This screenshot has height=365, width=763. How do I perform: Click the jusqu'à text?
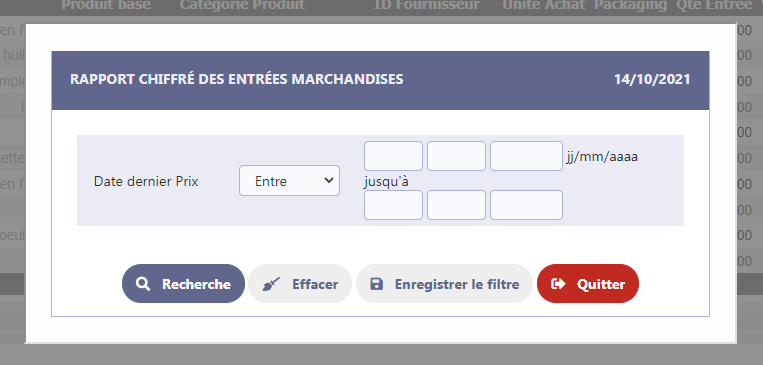coord(386,182)
